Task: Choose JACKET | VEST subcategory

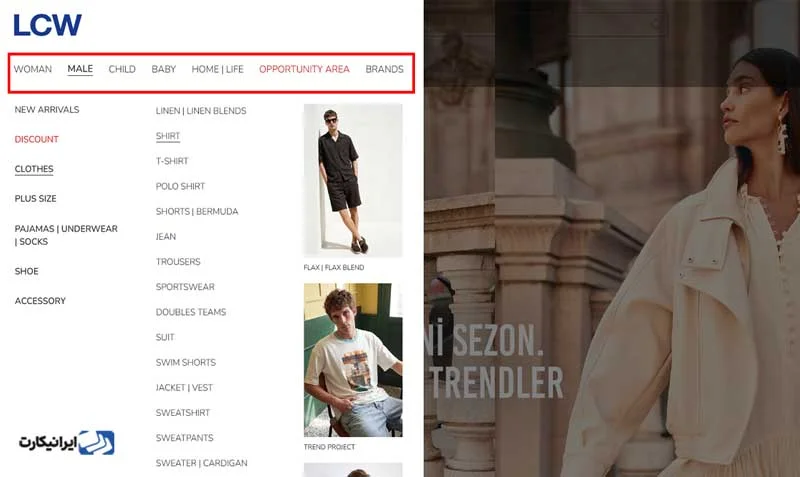Action: [184, 388]
